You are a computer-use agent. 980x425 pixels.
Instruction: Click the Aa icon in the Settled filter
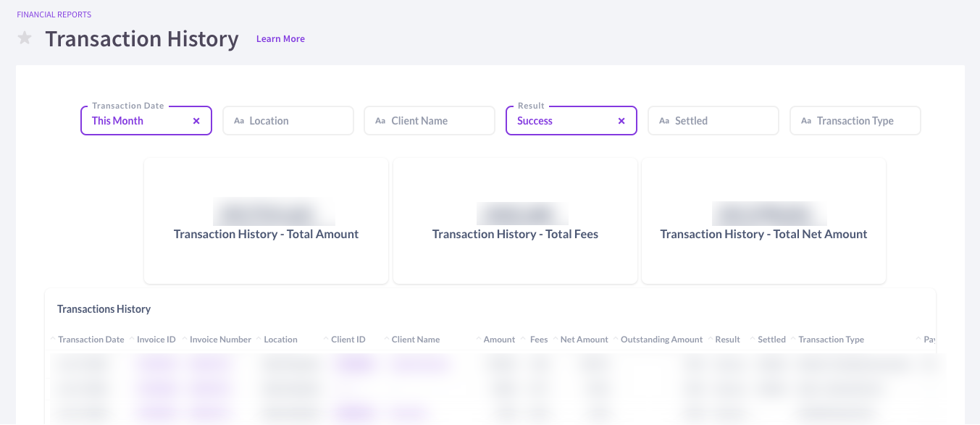coord(664,121)
